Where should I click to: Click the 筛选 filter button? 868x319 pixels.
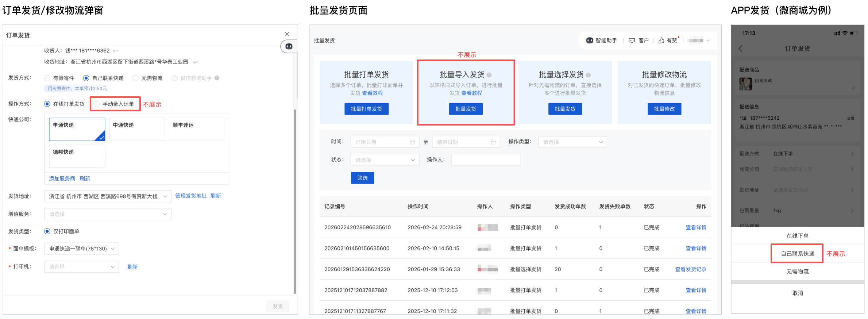click(362, 178)
